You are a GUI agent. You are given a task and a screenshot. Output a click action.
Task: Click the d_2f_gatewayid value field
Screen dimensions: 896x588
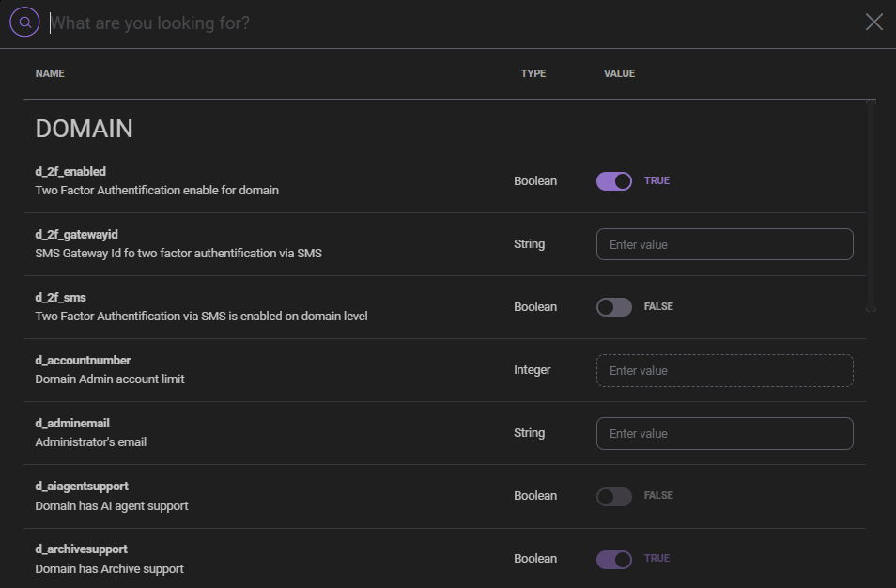click(x=724, y=243)
